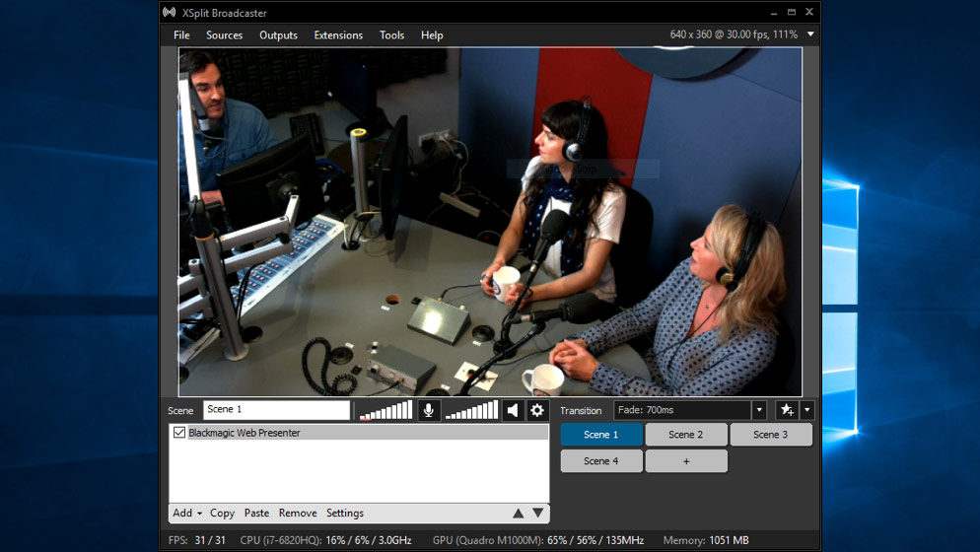Screen dimensions: 980x552
Task: Mute the microphone icon
Action: [429, 410]
